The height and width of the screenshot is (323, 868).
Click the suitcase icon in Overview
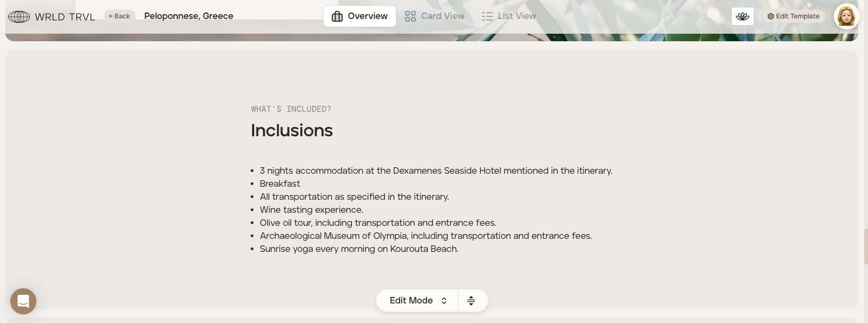pyautogui.click(x=337, y=16)
